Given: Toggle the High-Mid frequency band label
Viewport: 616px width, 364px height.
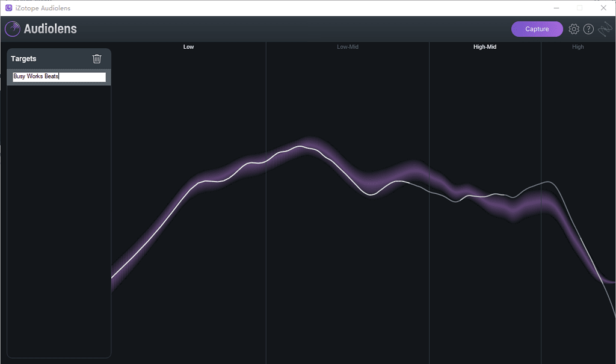Looking at the screenshot, I should click(485, 47).
